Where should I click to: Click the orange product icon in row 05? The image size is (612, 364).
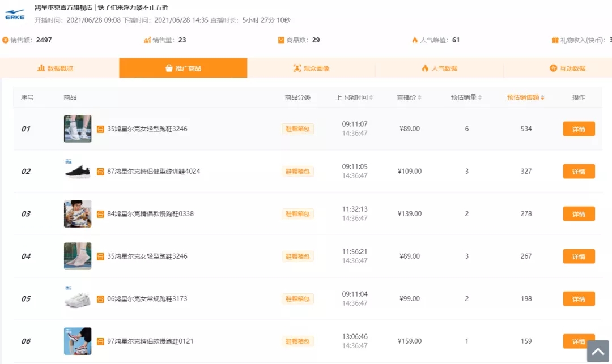click(x=100, y=299)
